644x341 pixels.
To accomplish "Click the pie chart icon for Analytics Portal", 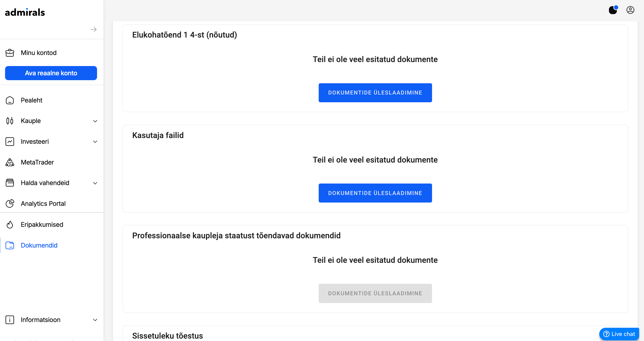I will (x=10, y=204).
